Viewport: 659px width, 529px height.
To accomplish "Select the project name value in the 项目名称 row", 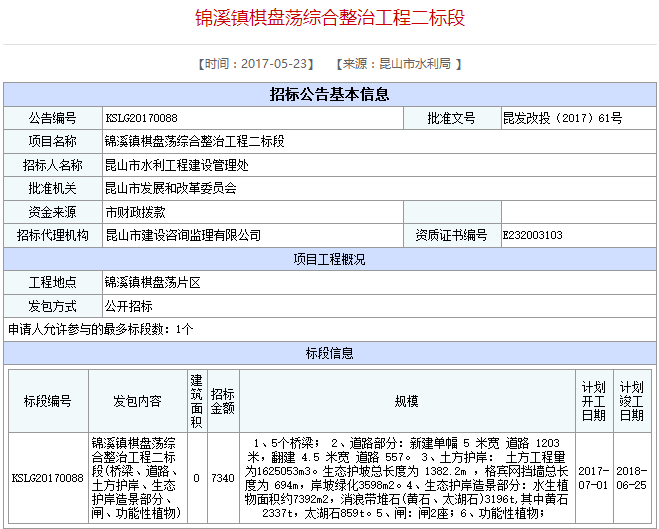I will (x=195, y=141).
